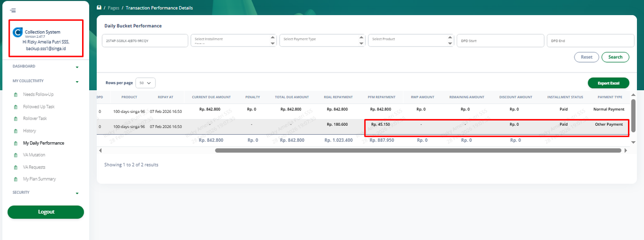The image size is (644, 240).
Task: Open the History page
Action: 30,131
